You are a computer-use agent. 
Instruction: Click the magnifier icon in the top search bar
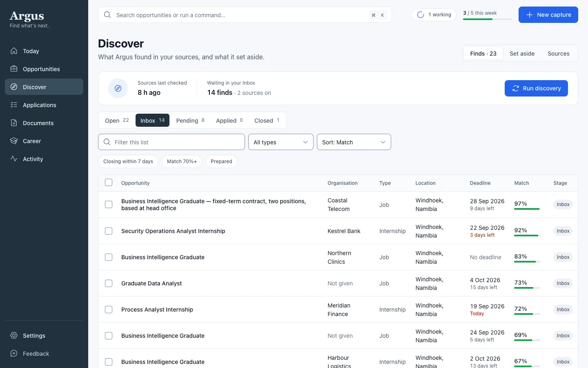point(107,15)
